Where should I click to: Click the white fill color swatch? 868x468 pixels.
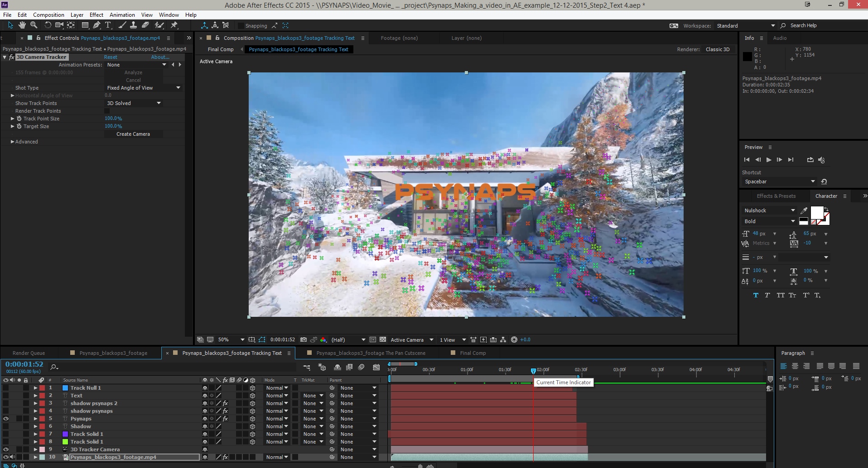coord(817,212)
